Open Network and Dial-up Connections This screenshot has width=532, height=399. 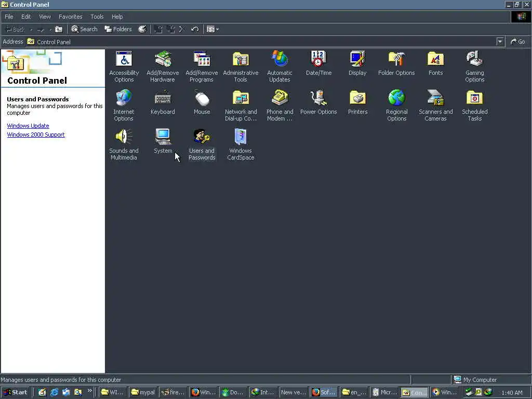point(241,105)
